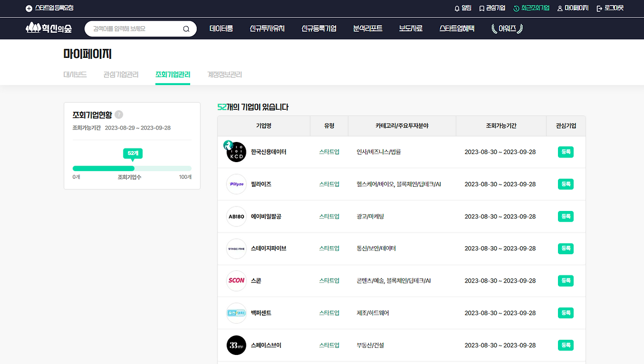The width and height of the screenshot is (644, 364).
Task: Open the 어워즈 menu
Action: (x=507, y=29)
